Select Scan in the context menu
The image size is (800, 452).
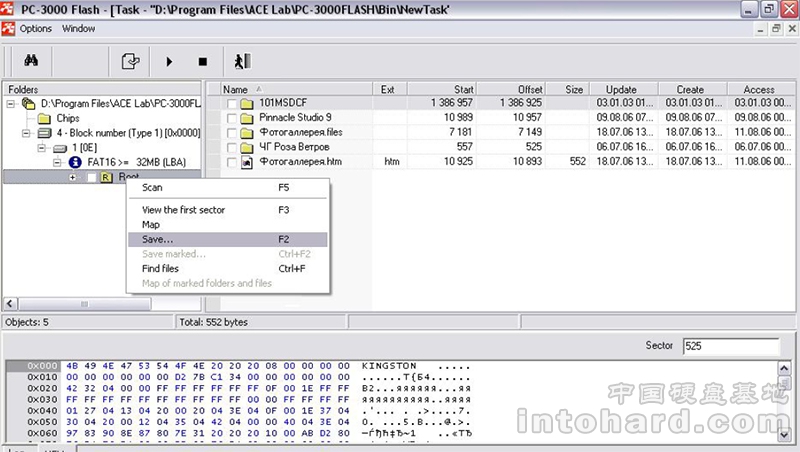(x=152, y=187)
